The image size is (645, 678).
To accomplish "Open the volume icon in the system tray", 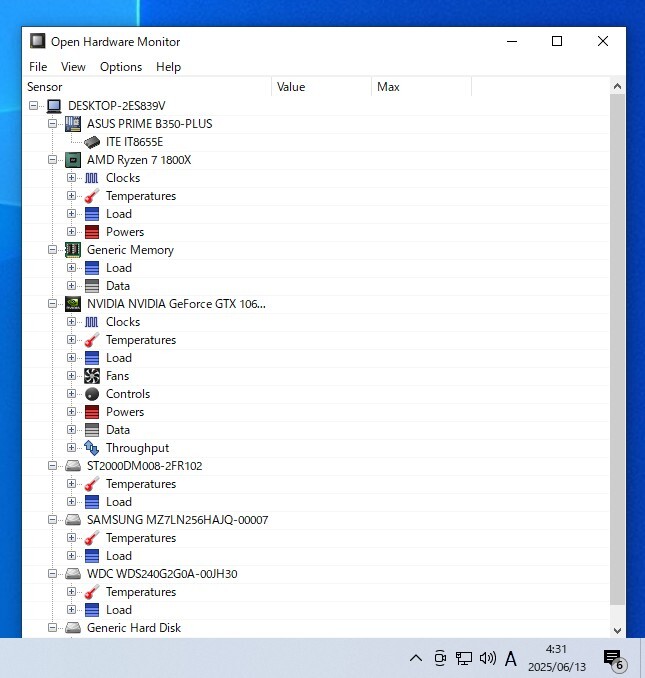I will tap(488, 658).
